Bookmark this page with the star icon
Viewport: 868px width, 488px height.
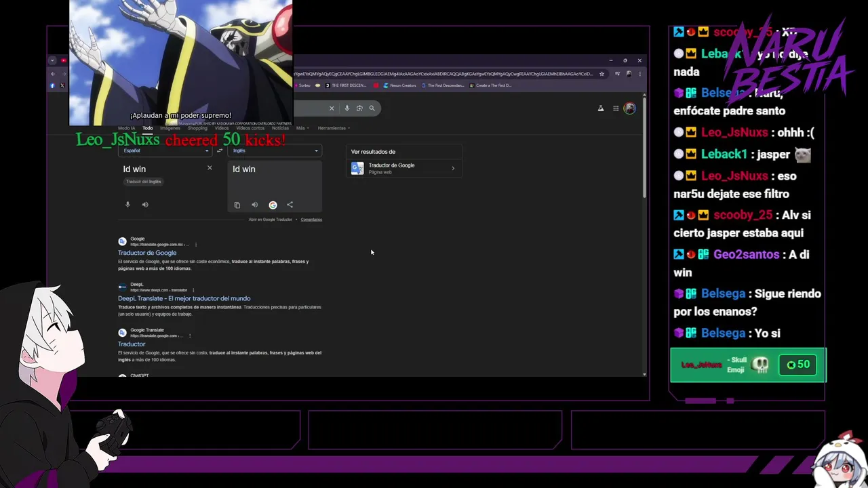coord(601,74)
